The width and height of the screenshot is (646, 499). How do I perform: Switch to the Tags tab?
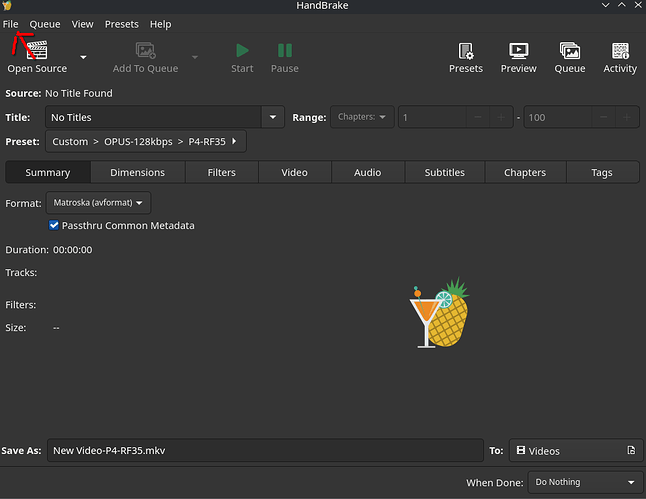tap(602, 172)
